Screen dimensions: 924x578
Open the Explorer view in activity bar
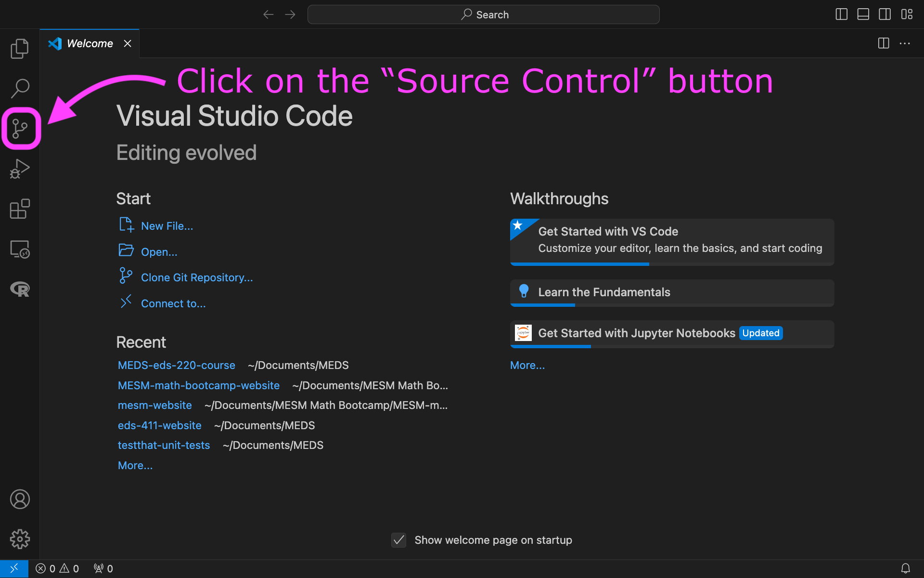pyautogui.click(x=20, y=48)
